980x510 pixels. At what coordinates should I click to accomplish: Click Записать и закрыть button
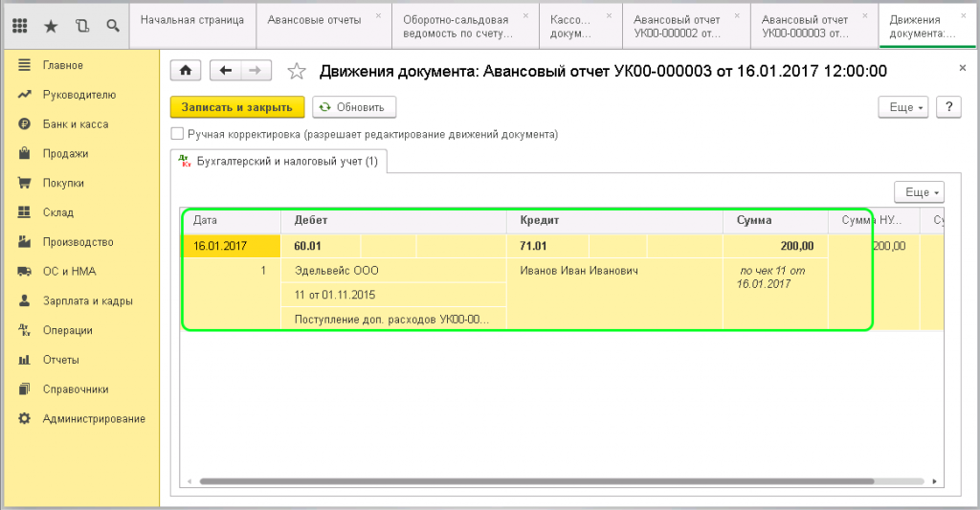(x=236, y=107)
